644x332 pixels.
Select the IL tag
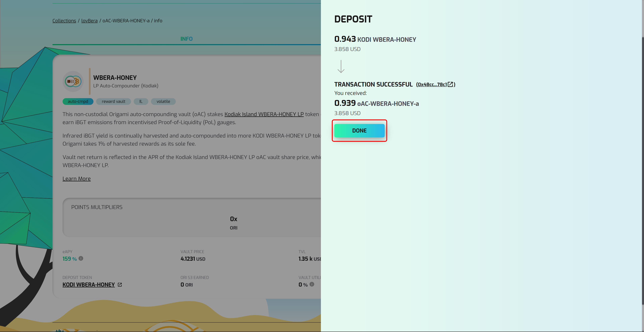[141, 101]
